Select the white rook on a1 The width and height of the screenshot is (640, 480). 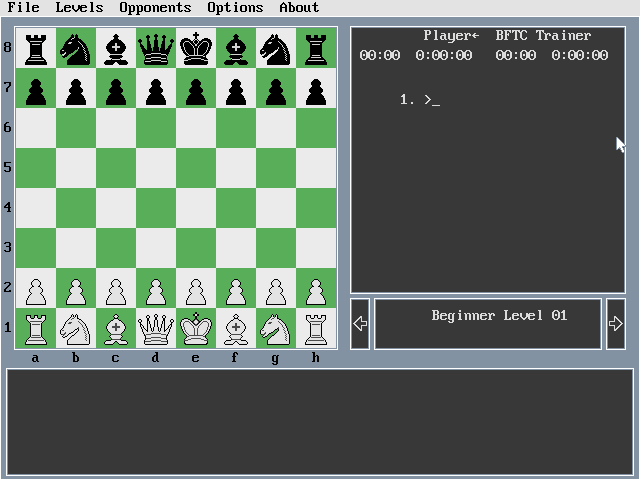[x=36, y=328]
